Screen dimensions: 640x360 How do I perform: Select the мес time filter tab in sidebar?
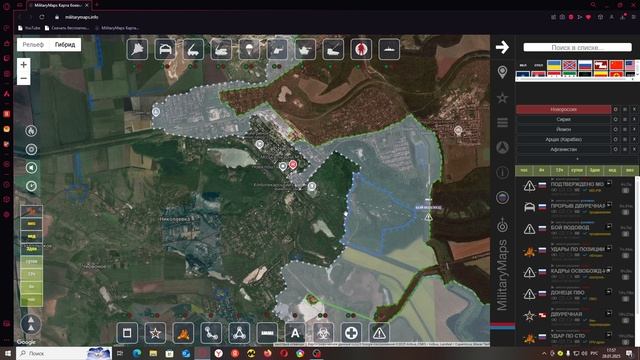pos(629,170)
